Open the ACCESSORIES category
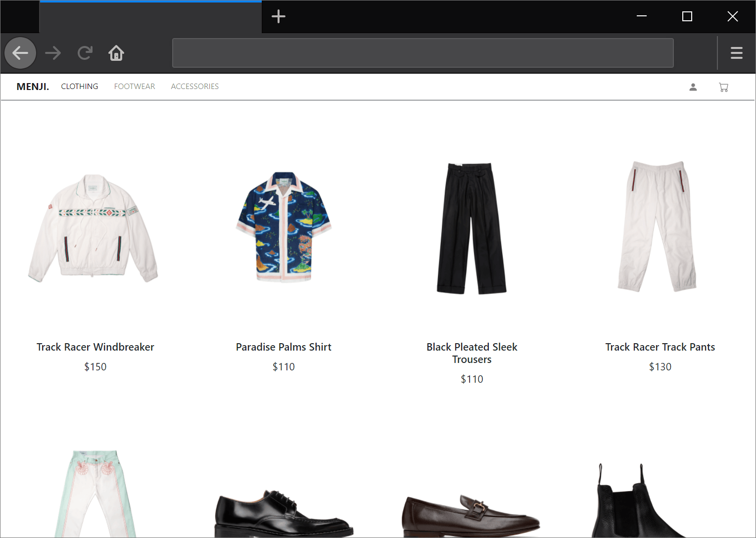 [194, 87]
